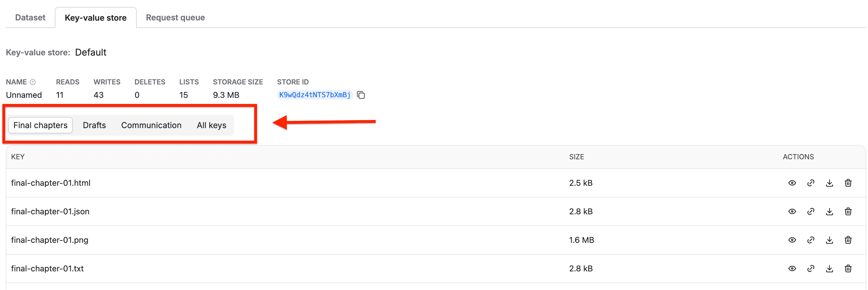Show All keys in the store

pyautogui.click(x=211, y=125)
